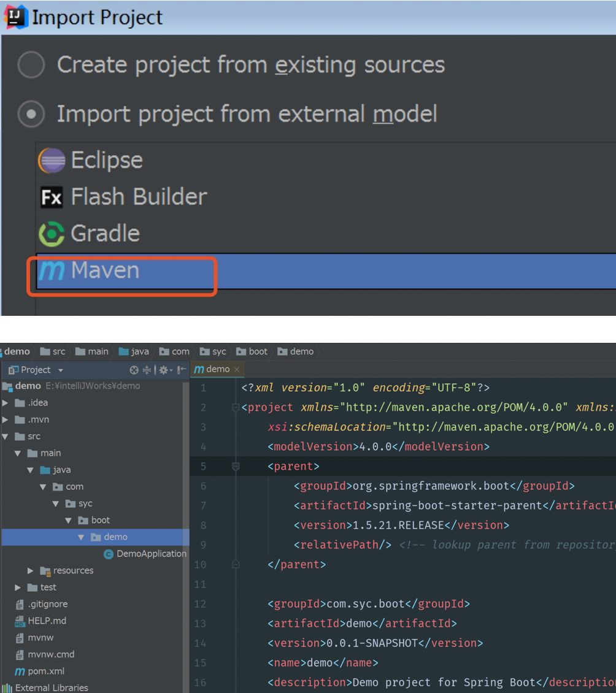Screen dimensions: 616x693
Task: Click the IntelliJ IDEA logo in title bar
Action: (15, 17)
